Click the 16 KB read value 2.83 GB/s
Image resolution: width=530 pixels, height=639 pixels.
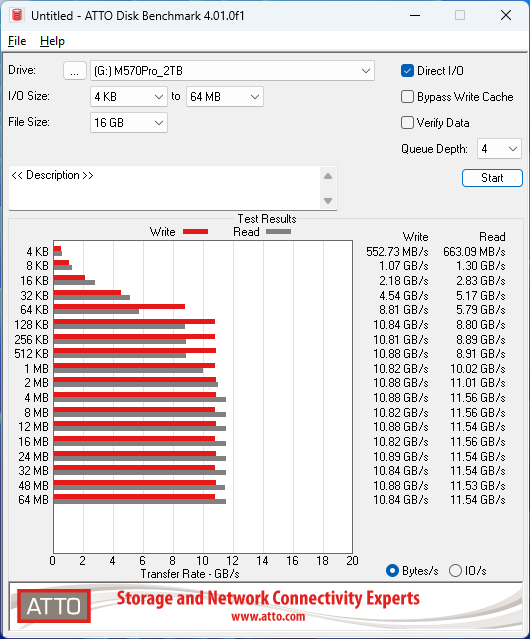[x=481, y=281]
